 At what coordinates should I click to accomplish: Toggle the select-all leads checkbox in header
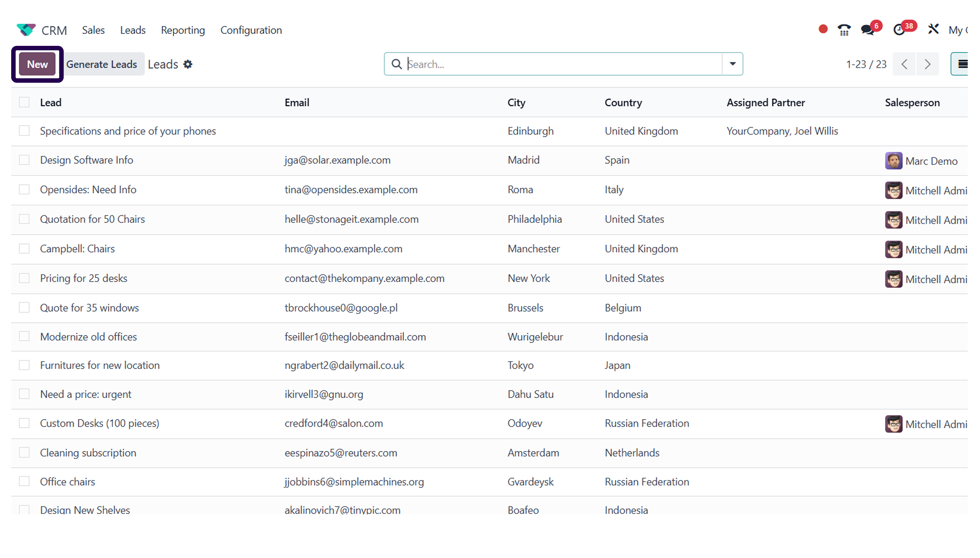coord(24,102)
